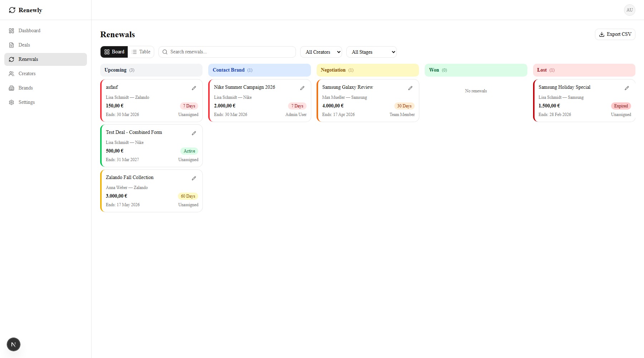Screen dimensions: 644x358
Task: Go to Dashboard in the sidebar
Action: (29, 31)
